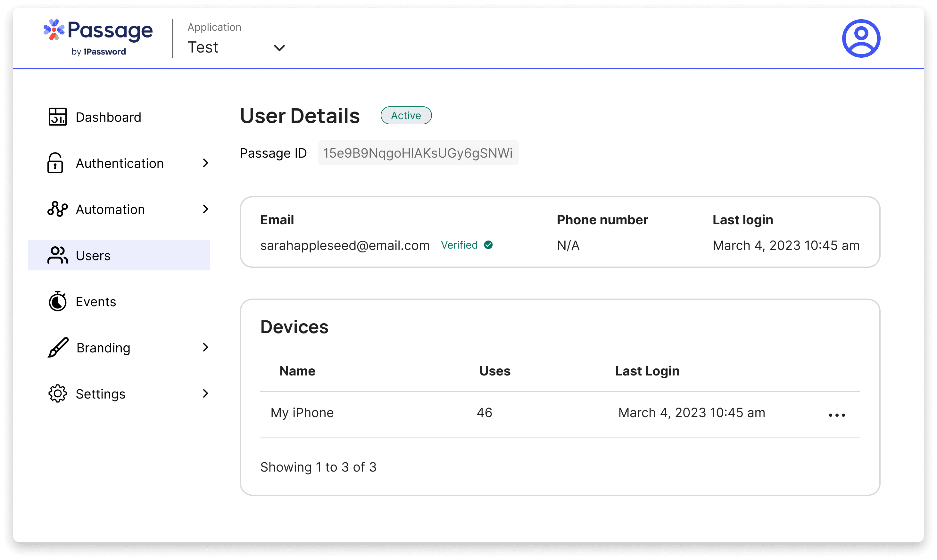Open the Settings gear icon
Viewport: 937px width, 560px height.
coord(57,394)
